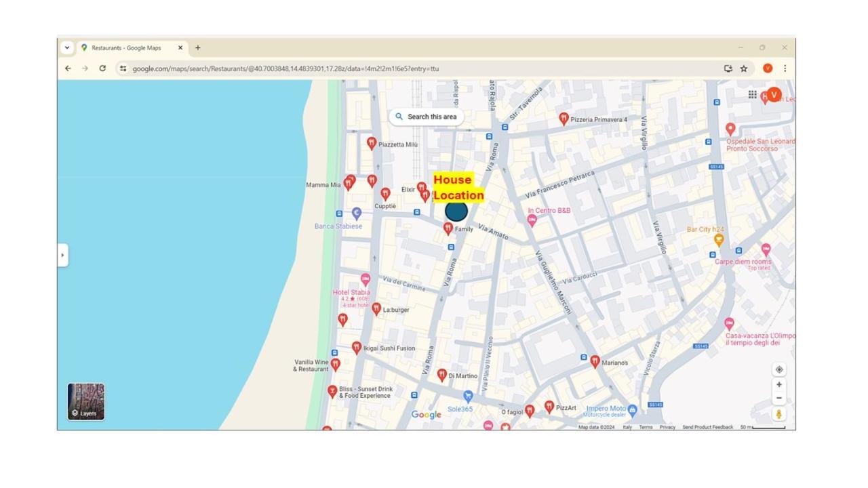Click the Search this area button
868x488 pixels.
click(x=427, y=117)
